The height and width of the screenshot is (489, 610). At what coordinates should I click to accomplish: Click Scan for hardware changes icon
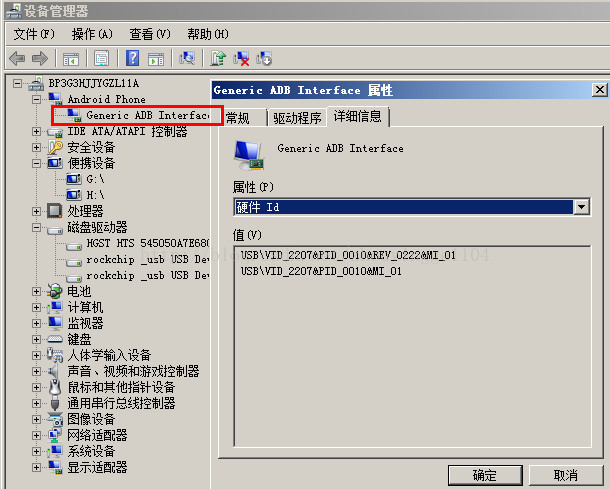click(x=187, y=58)
